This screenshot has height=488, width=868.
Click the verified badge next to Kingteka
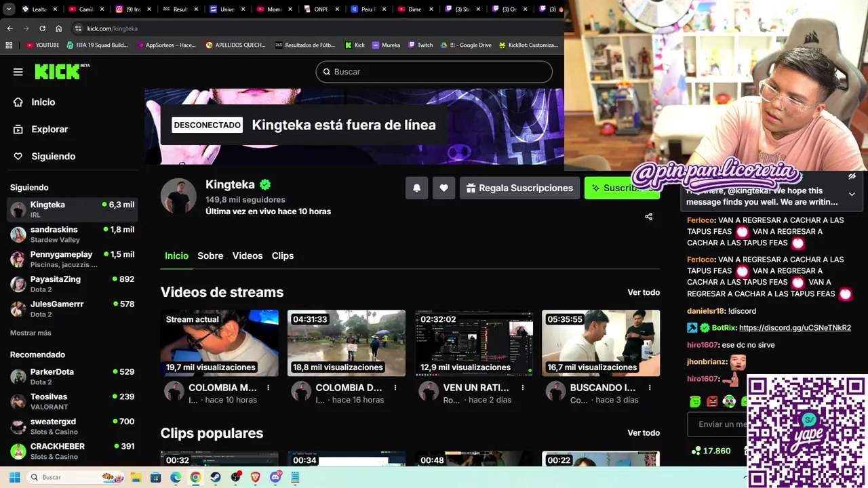[x=265, y=184]
